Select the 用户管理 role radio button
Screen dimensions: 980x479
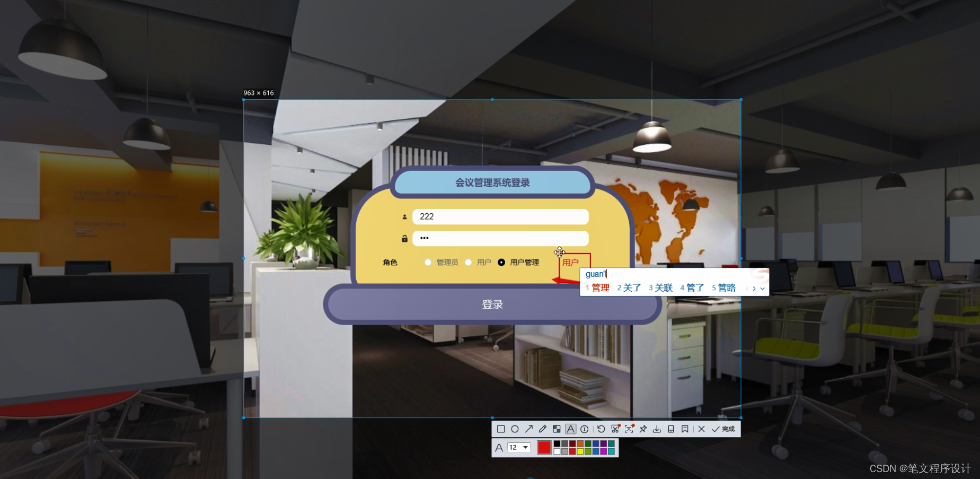pos(502,262)
